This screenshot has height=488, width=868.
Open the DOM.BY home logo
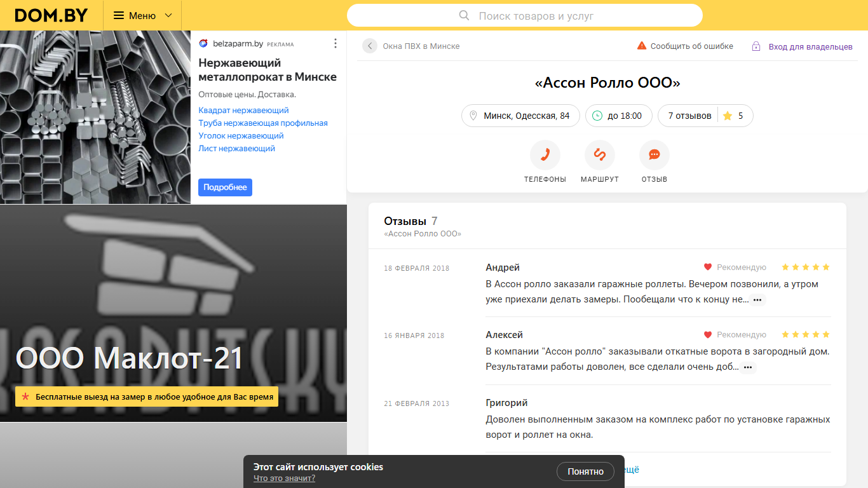pos(51,15)
